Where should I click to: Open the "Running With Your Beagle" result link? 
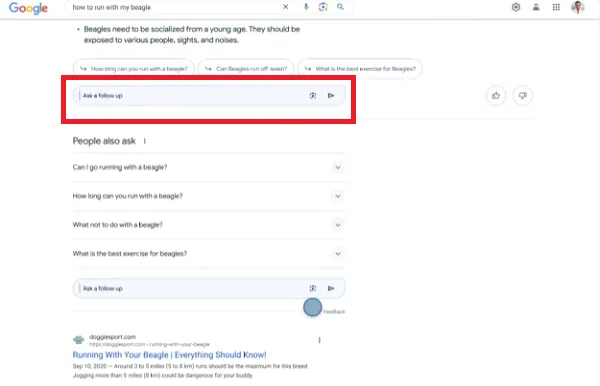pos(170,355)
